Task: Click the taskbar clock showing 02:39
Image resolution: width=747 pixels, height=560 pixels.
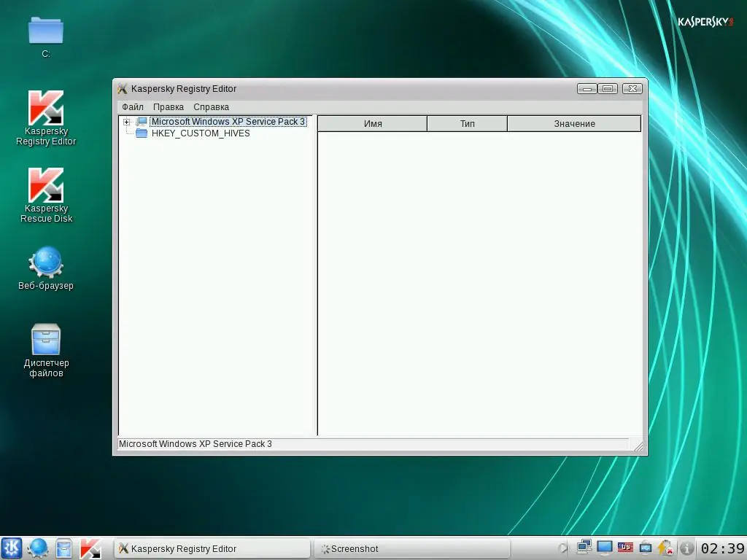Action: [x=722, y=548]
